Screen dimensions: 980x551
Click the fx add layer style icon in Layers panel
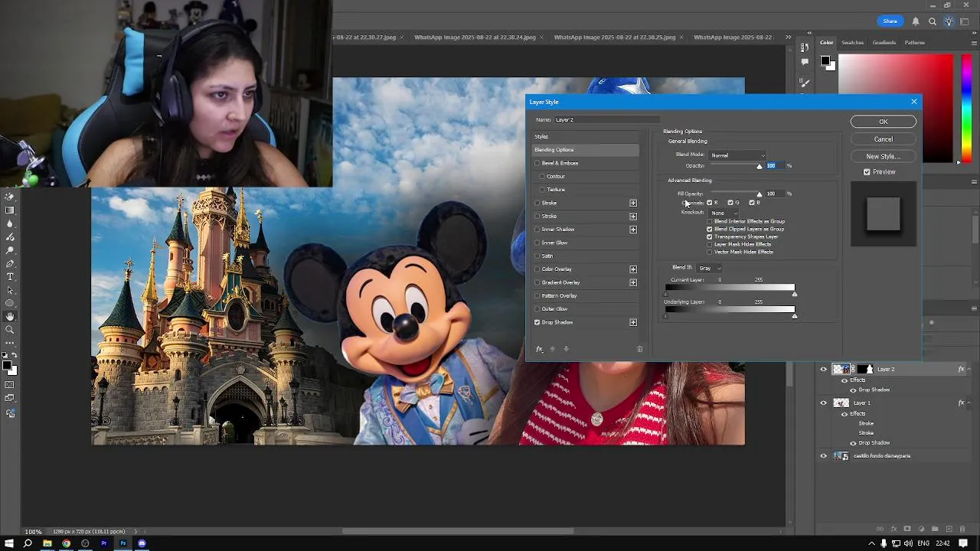tap(894, 529)
